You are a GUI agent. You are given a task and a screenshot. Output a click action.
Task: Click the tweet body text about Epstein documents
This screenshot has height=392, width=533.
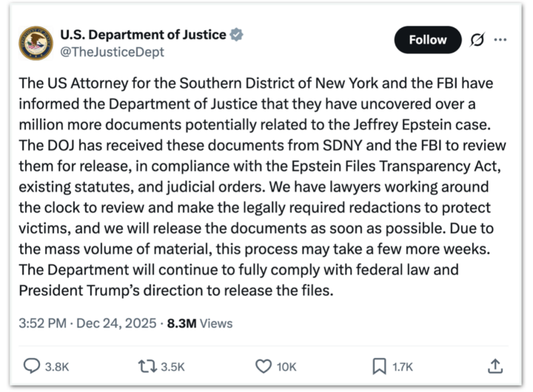[x=259, y=185]
